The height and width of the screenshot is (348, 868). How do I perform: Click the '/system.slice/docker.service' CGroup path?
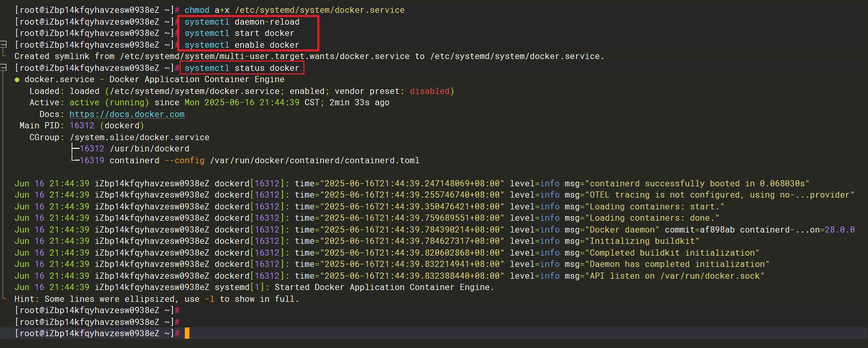click(x=140, y=137)
